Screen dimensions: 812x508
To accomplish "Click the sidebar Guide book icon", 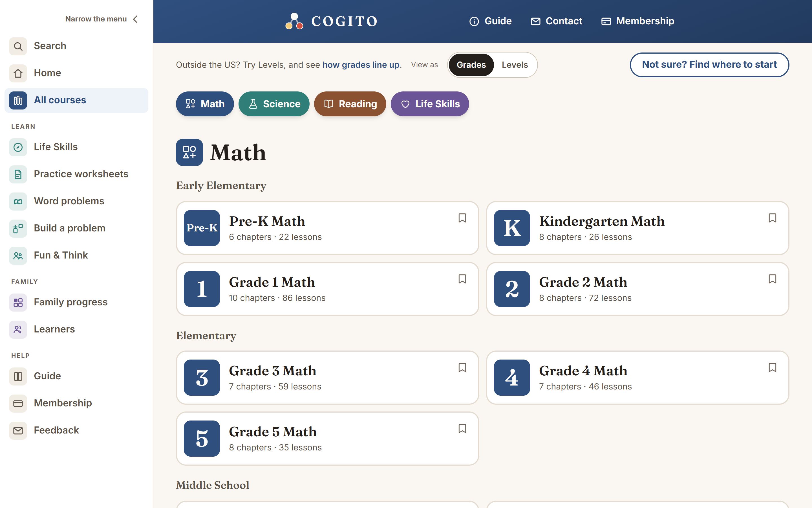I will click(x=18, y=376).
